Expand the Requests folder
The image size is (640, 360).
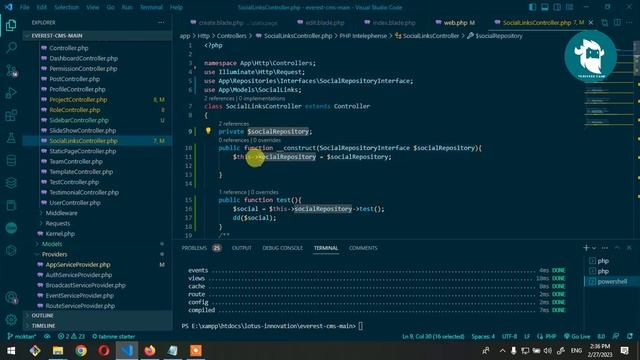click(58, 223)
